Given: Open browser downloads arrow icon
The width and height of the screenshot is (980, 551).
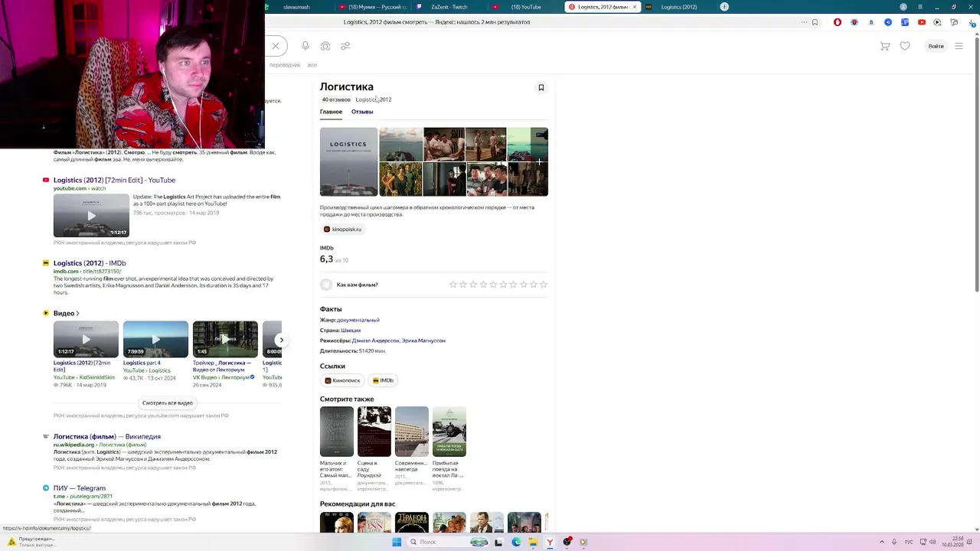Looking at the screenshot, I should 973,22.
